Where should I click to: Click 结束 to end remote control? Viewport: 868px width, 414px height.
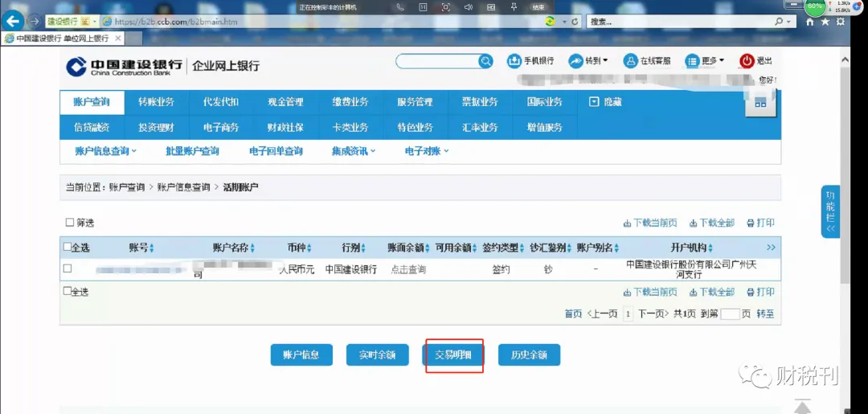click(x=538, y=7)
